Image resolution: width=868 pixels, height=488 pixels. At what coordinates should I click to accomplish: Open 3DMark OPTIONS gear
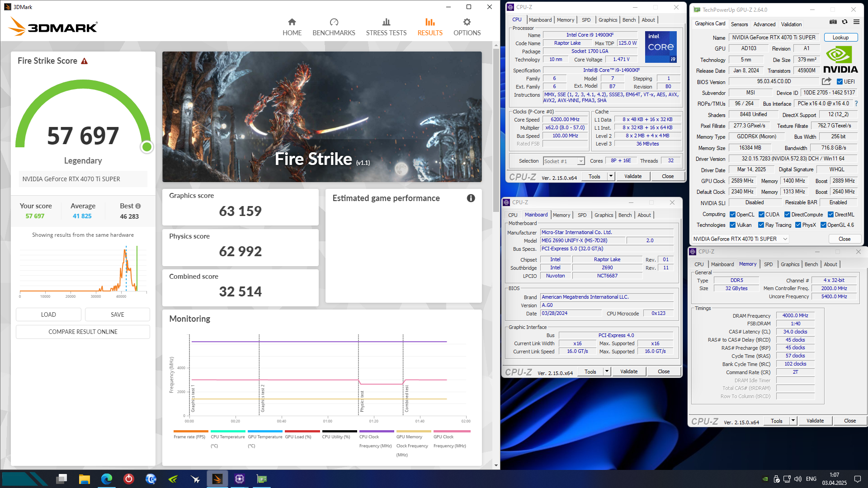click(x=467, y=27)
